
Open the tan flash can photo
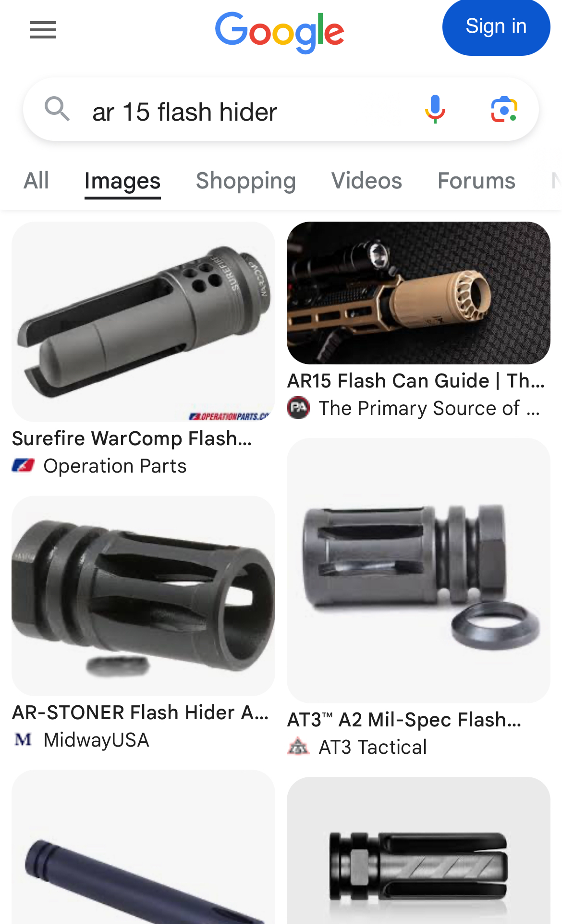click(x=418, y=293)
